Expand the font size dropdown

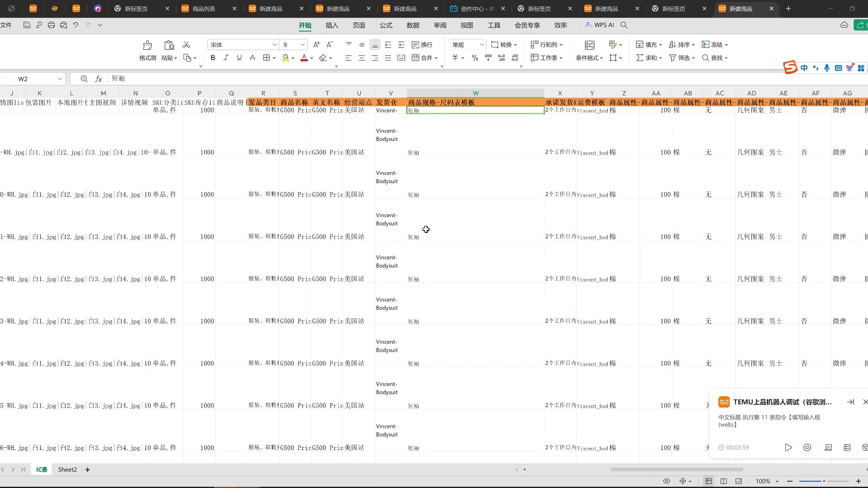point(302,45)
